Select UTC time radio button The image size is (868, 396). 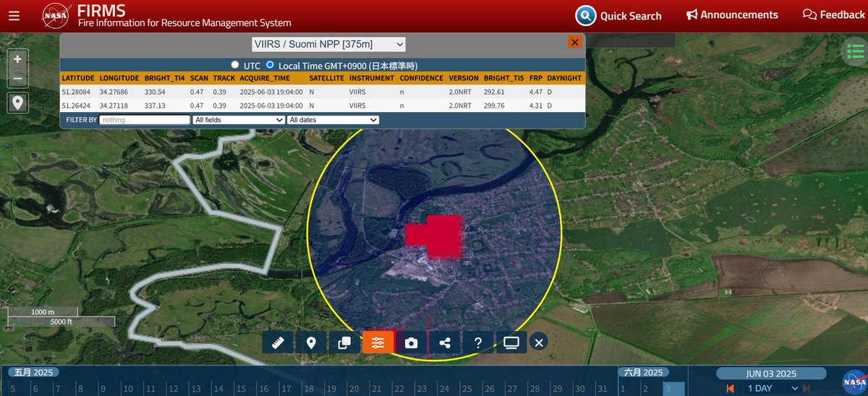[235, 65]
